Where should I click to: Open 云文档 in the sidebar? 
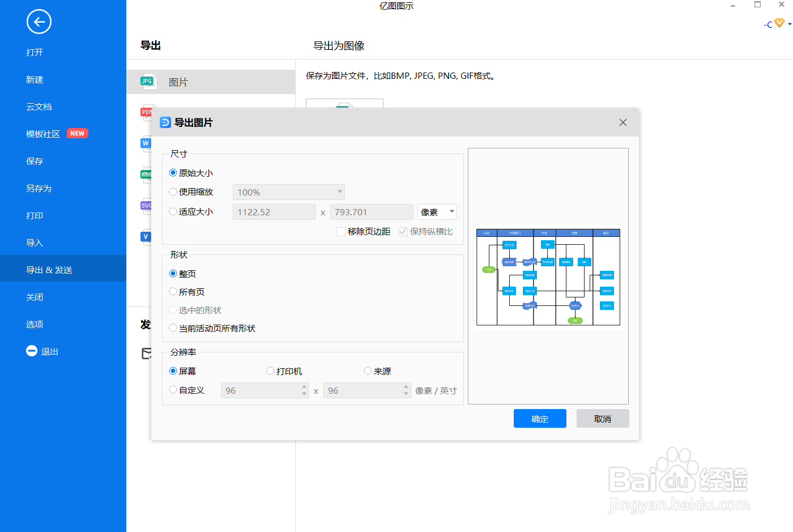[39, 107]
